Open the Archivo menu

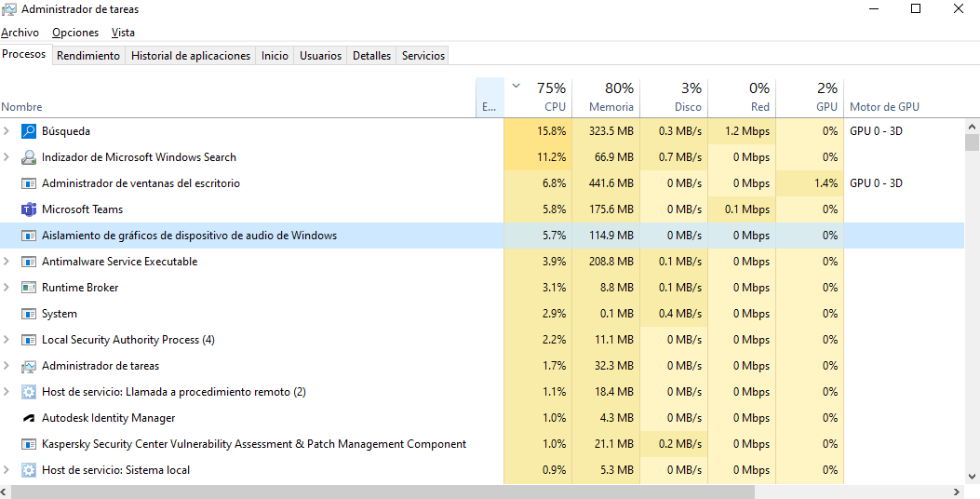[x=20, y=33]
